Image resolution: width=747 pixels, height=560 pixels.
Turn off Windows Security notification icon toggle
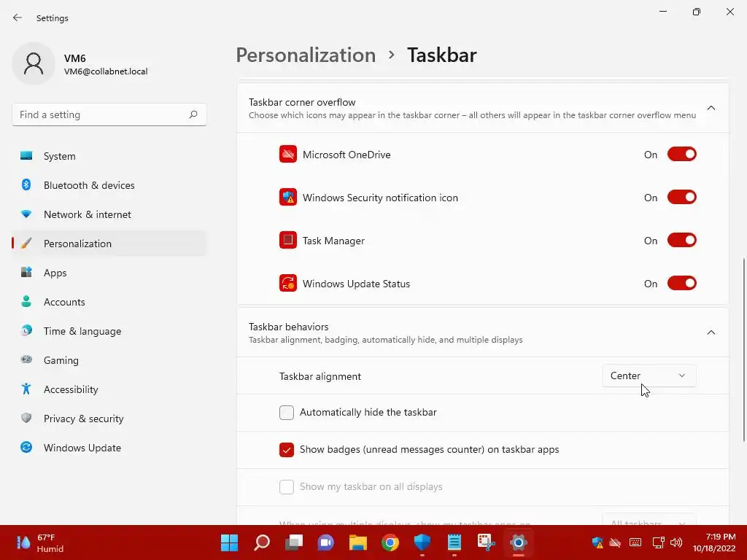click(681, 197)
